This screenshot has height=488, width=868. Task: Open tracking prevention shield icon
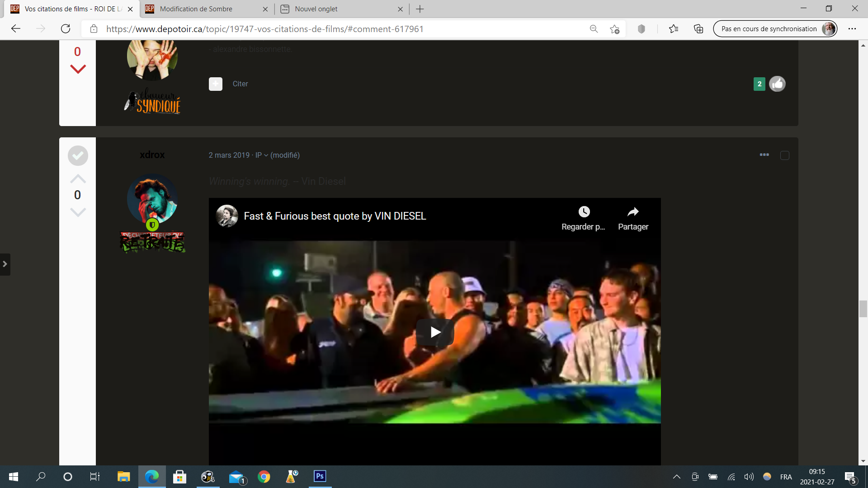tap(641, 29)
